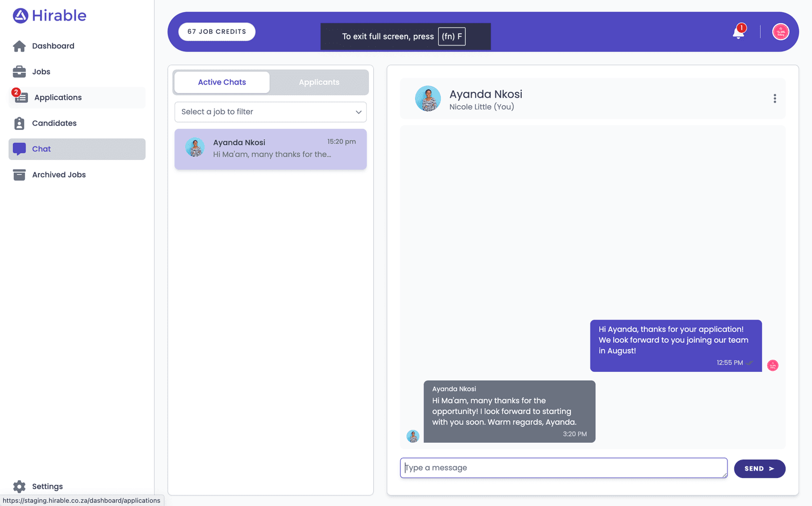This screenshot has width=812, height=506.
Task: Click the SEND button
Action: [x=759, y=468]
